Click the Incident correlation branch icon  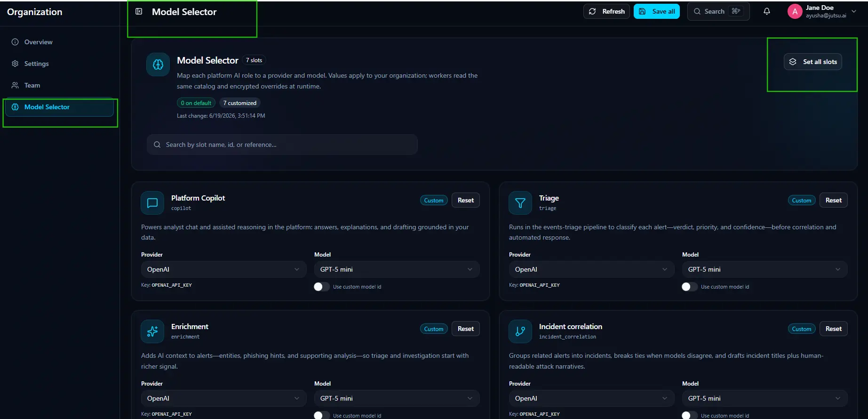pyautogui.click(x=520, y=331)
